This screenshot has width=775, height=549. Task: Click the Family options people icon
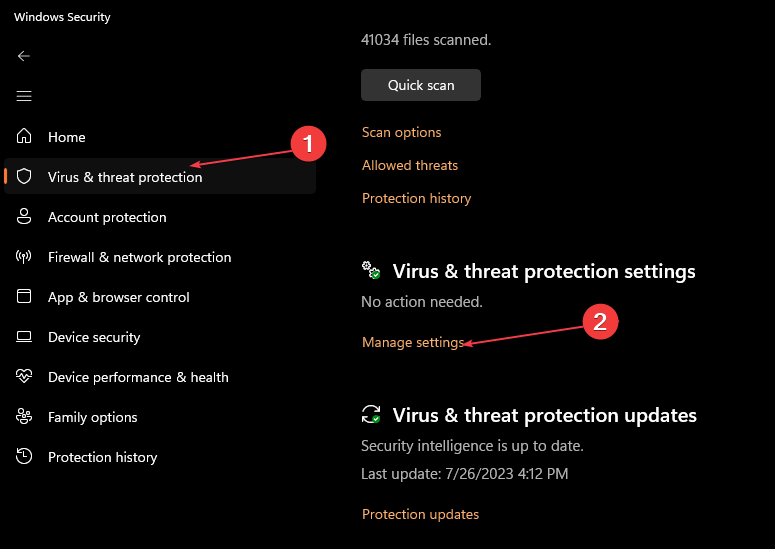[x=24, y=417]
